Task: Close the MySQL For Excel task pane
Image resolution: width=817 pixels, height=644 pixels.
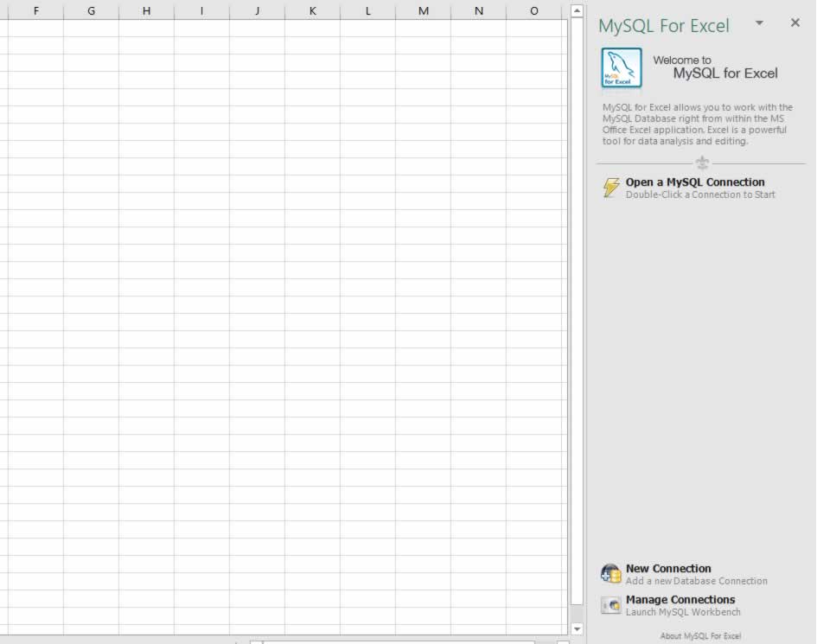Action: 795,22
